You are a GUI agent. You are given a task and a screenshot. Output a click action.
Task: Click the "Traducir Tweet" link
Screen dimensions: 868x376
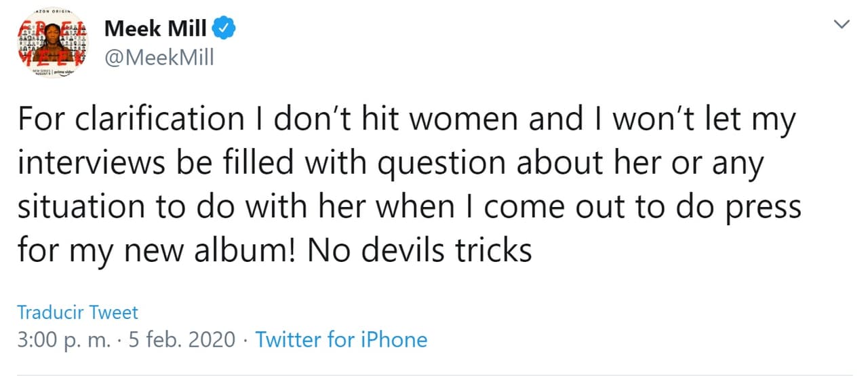[77, 312]
